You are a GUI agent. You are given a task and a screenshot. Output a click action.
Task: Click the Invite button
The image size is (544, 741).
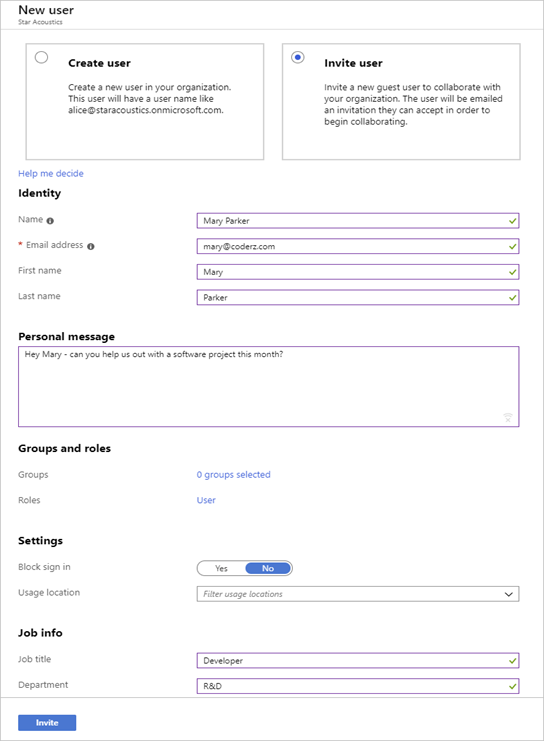tap(47, 723)
